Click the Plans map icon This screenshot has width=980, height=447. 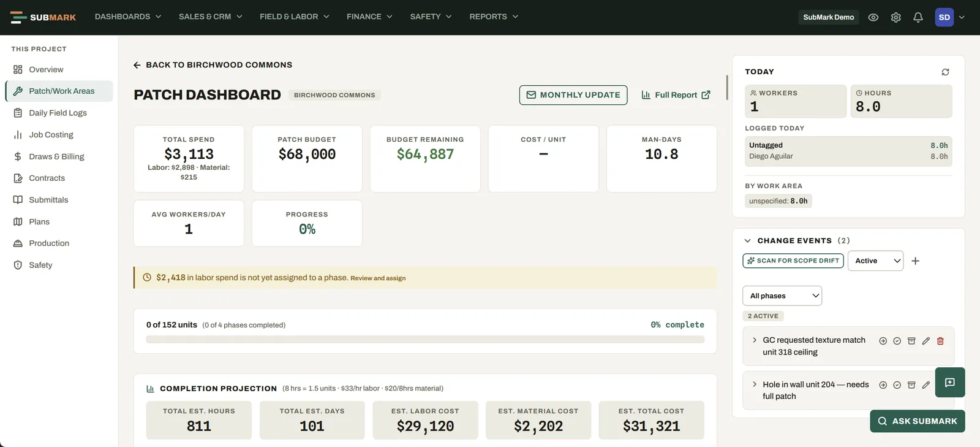(18, 221)
